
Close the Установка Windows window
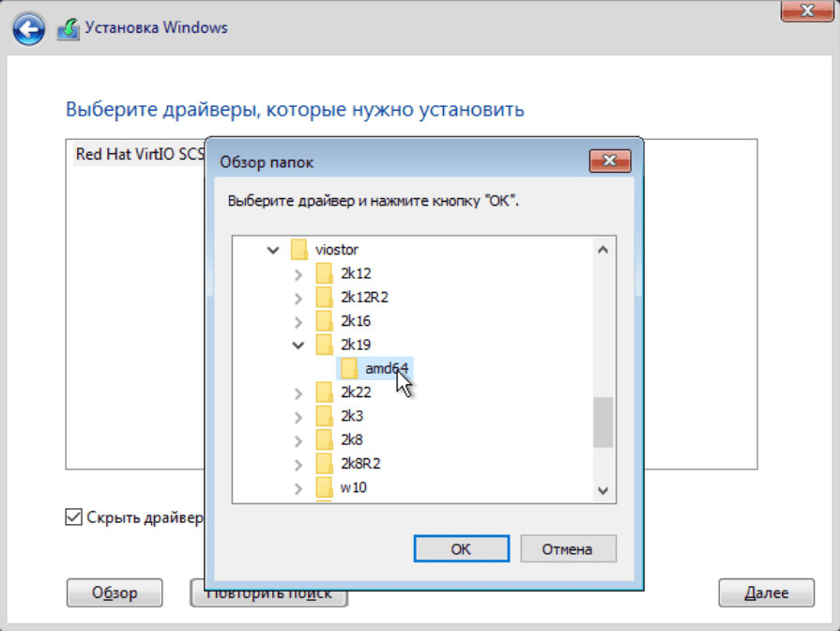pos(807,10)
